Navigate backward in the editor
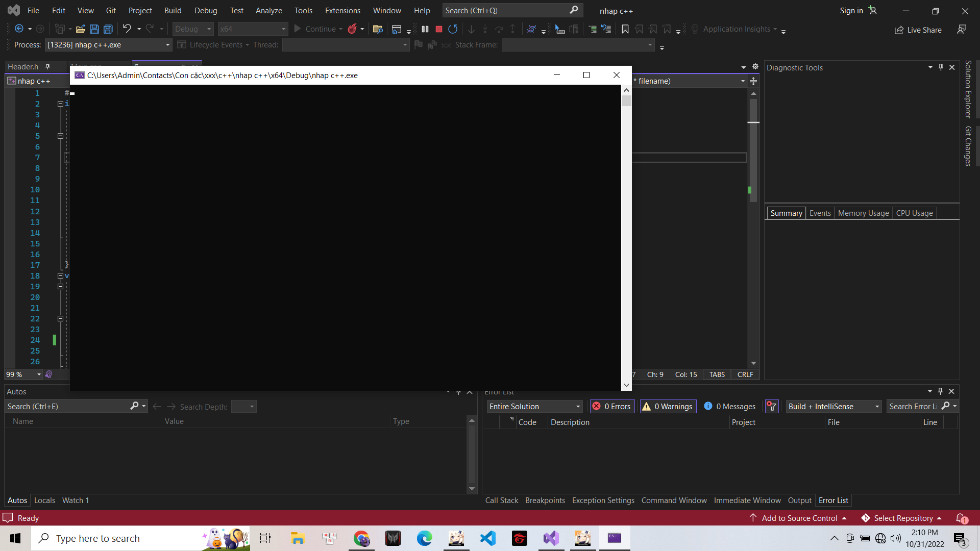Screen dimensions: 980x551 [x=19, y=29]
